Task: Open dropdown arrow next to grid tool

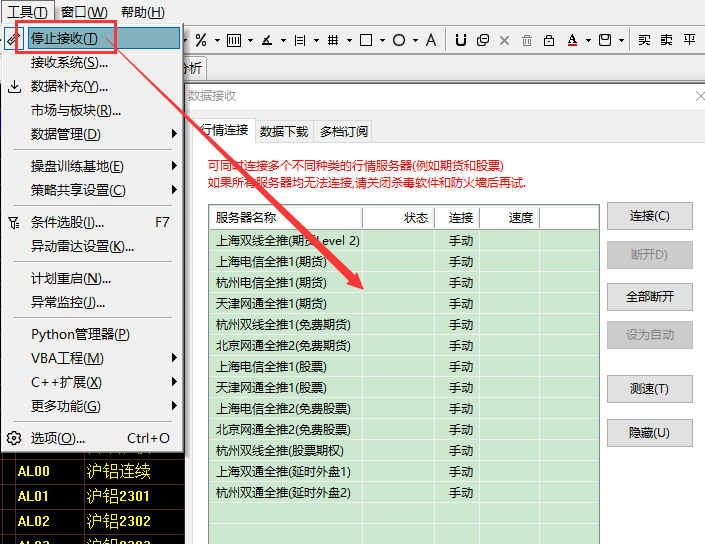Action: click(349, 40)
